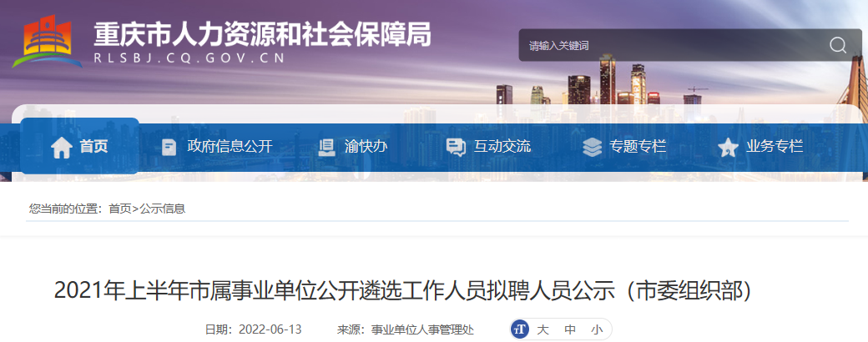Click the 请输入关键词 search field

673,45
